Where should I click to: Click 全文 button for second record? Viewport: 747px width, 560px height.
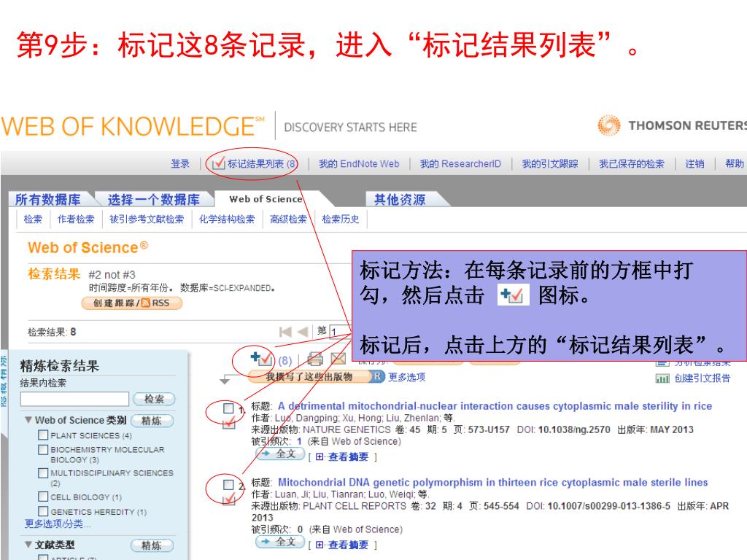coord(280,542)
